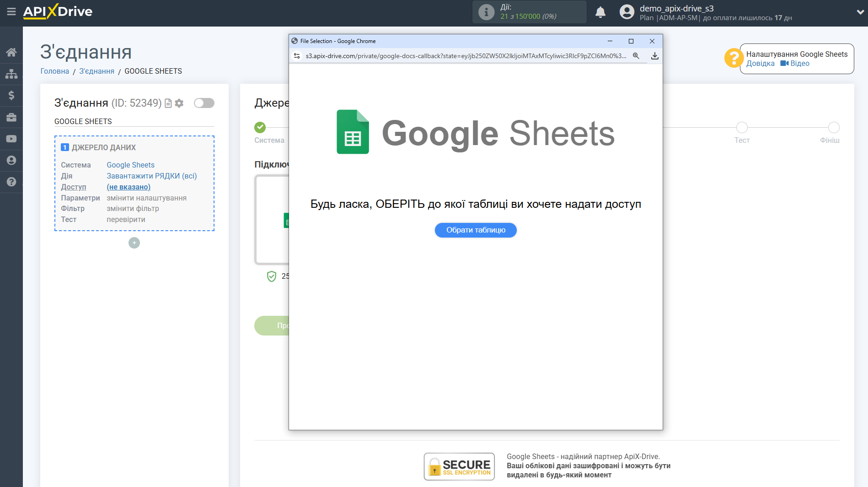Open the billing dollar icon in sidebar

pos(11,95)
